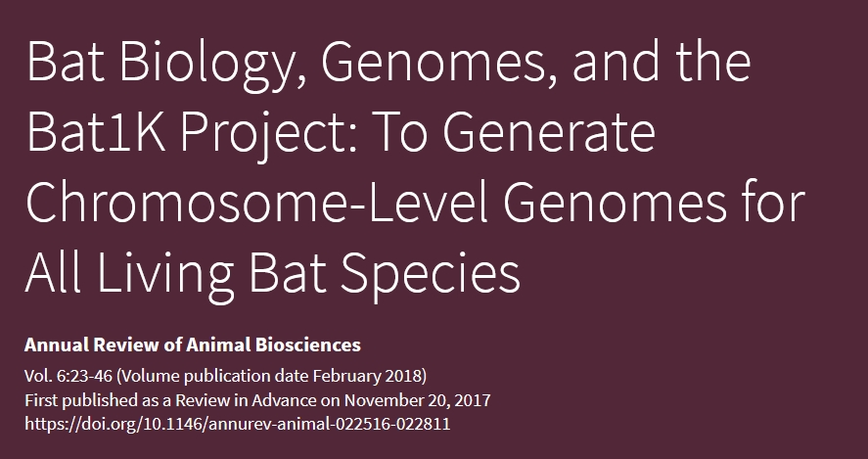Open the doi.org article link
The height and width of the screenshot is (459, 868).
(238, 424)
